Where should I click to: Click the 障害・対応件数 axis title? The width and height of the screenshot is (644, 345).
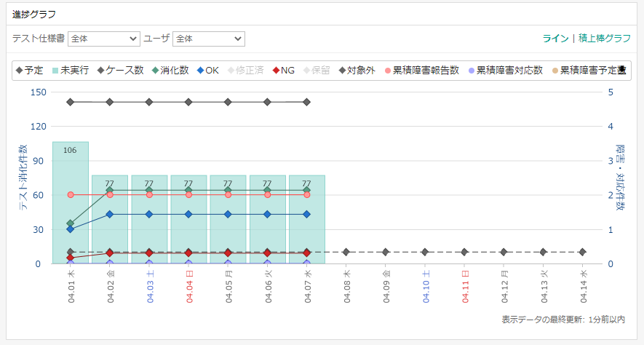pos(620,178)
